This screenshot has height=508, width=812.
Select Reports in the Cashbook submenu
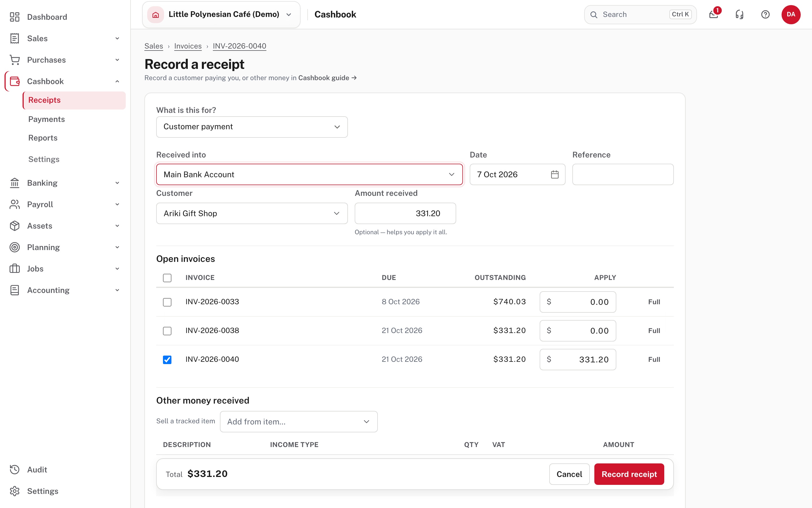43,138
